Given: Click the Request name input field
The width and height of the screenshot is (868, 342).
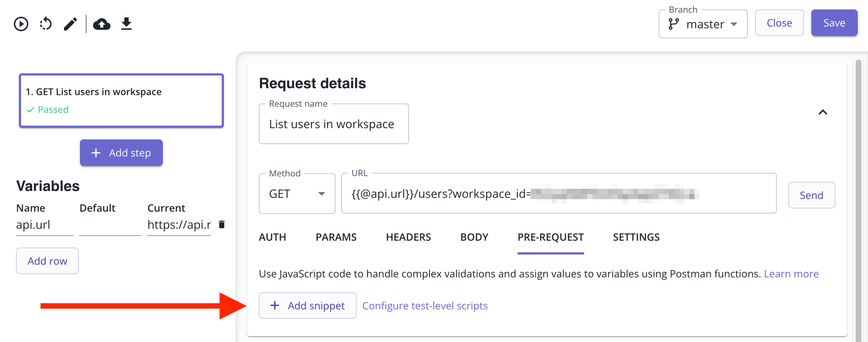Looking at the screenshot, I should [333, 124].
